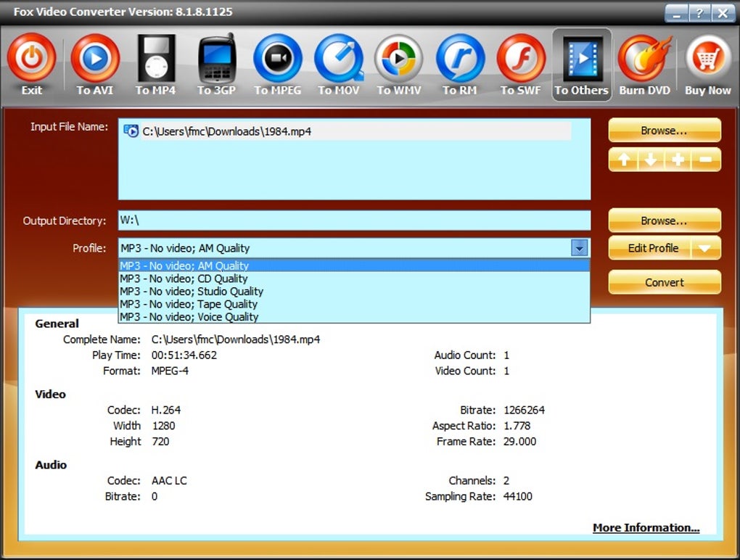Choose the To WMV media icon
The width and height of the screenshot is (740, 560).
399,58
